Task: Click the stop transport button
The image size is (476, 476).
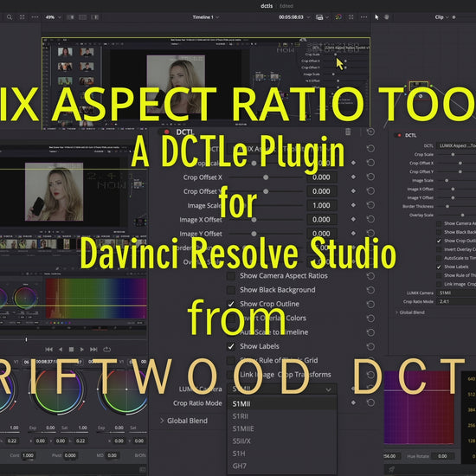Action: pyautogui.click(x=71, y=350)
